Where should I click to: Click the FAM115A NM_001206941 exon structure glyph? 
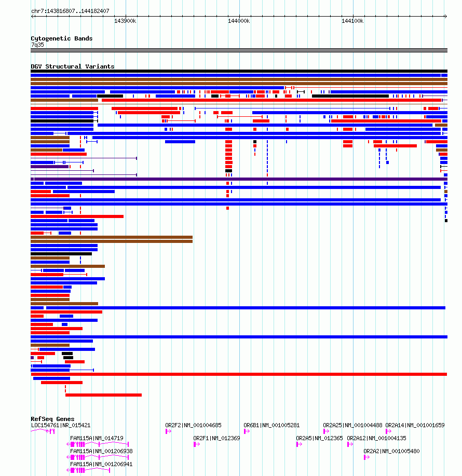tap(88, 470)
